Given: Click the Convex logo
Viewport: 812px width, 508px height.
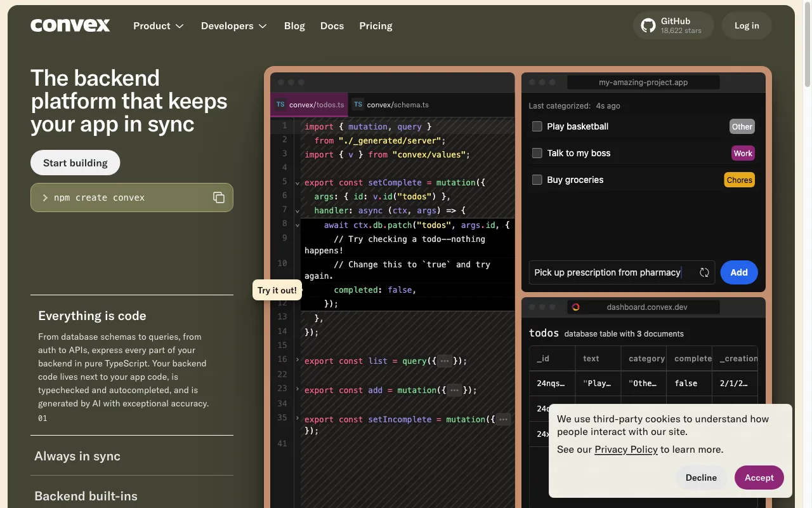Looking at the screenshot, I should [70, 25].
